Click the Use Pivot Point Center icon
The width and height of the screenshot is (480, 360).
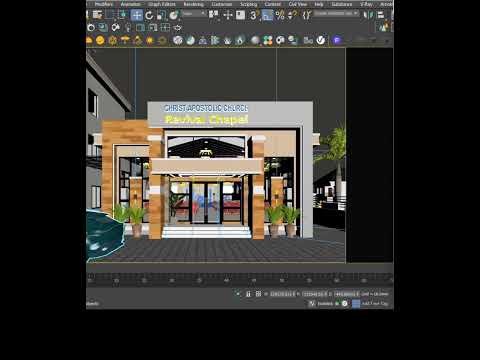[x=214, y=15]
